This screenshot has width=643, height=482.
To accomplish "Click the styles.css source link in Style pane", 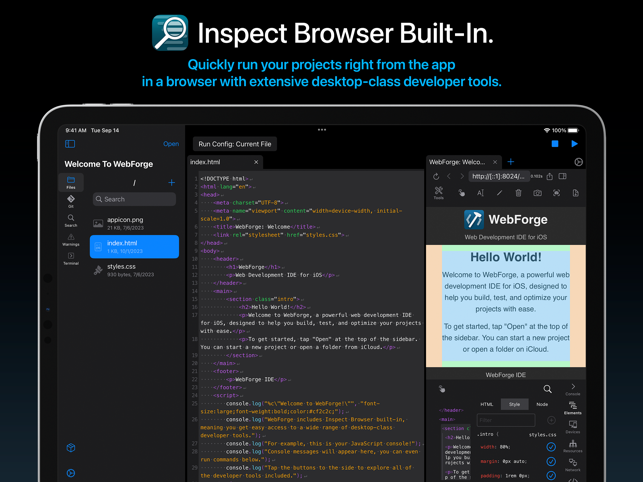I will click(x=542, y=434).
